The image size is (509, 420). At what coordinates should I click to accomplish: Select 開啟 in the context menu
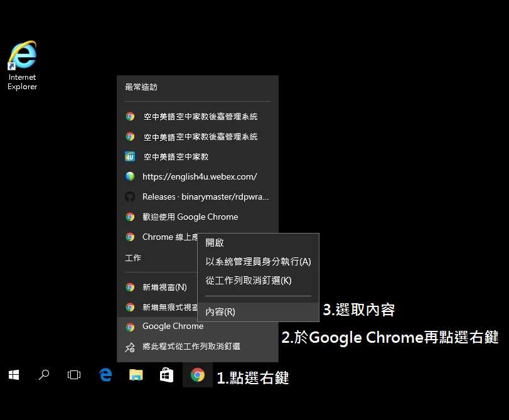tap(258, 242)
